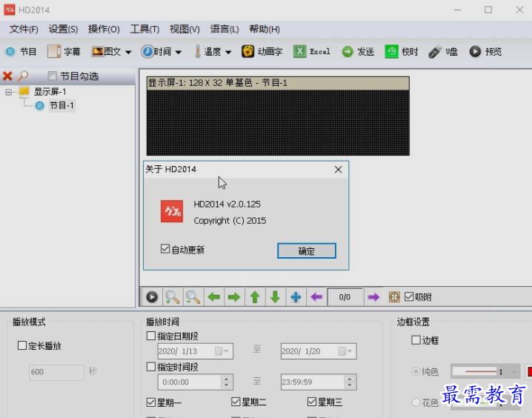
Task: Click the red border color swatch
Action: click(x=528, y=371)
